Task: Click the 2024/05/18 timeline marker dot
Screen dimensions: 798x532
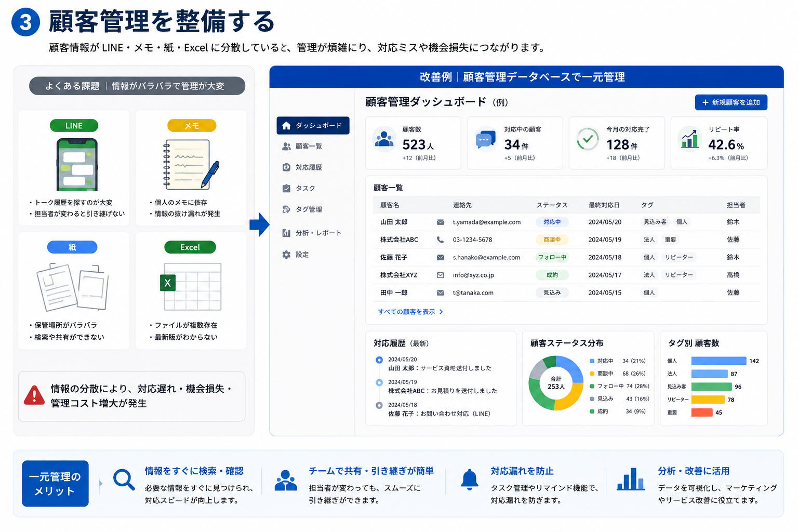Action: [x=379, y=405]
